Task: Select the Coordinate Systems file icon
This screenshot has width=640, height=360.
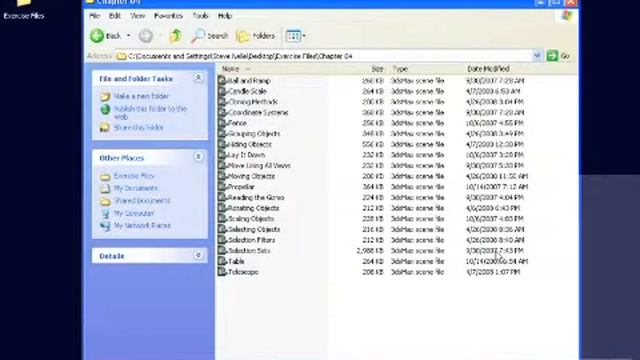Action: (x=222, y=112)
